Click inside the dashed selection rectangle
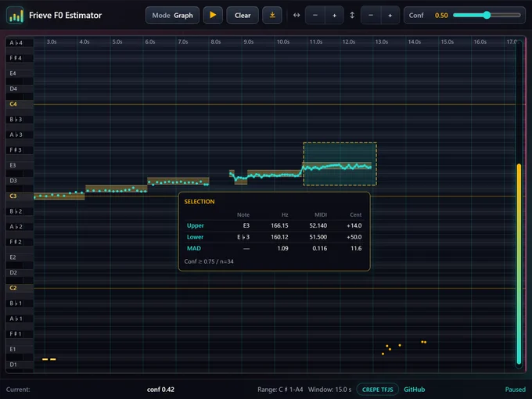This screenshot has width=532, height=399. coord(340,164)
